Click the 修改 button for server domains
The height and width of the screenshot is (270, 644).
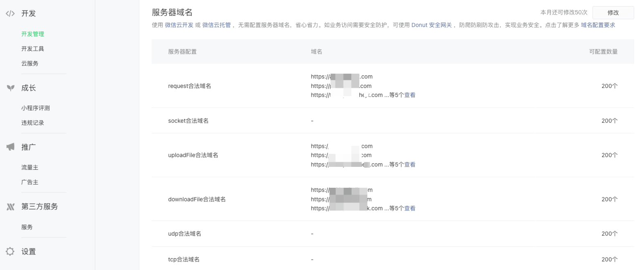point(613,13)
